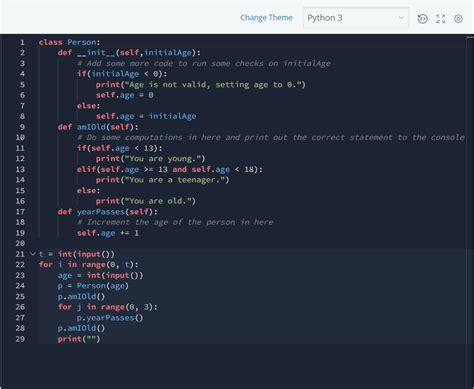474x389 pixels.
Task: Click line number 1 in gutter
Action: tap(22, 42)
